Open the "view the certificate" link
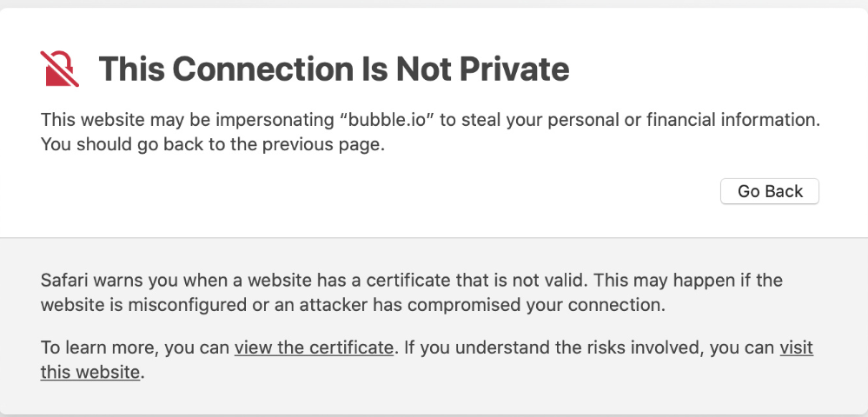 314,347
